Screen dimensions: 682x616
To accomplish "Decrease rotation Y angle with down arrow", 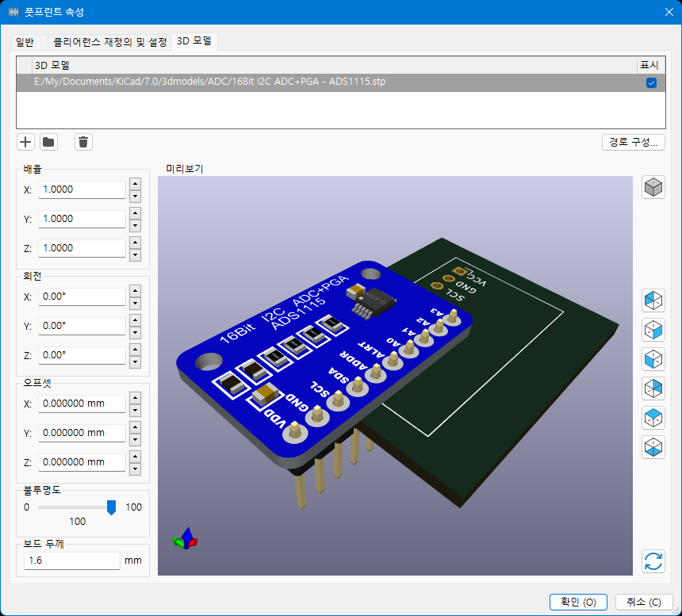I will pos(136,332).
